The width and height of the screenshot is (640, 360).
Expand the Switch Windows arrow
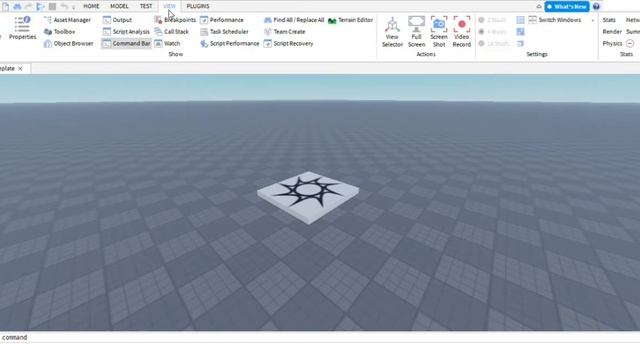click(x=593, y=20)
